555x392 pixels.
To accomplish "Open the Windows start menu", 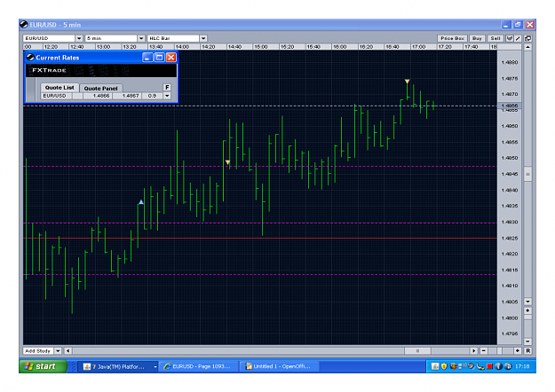I will point(44,366).
